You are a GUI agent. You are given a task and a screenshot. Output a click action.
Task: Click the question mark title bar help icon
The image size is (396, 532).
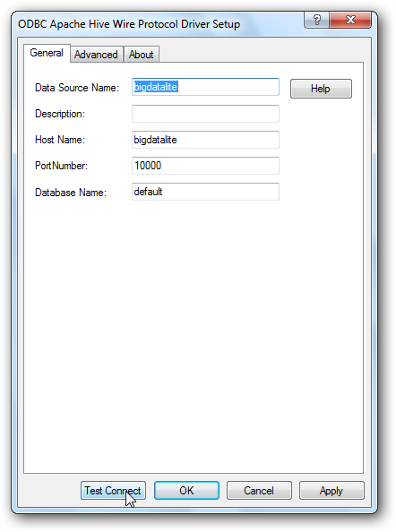point(316,20)
